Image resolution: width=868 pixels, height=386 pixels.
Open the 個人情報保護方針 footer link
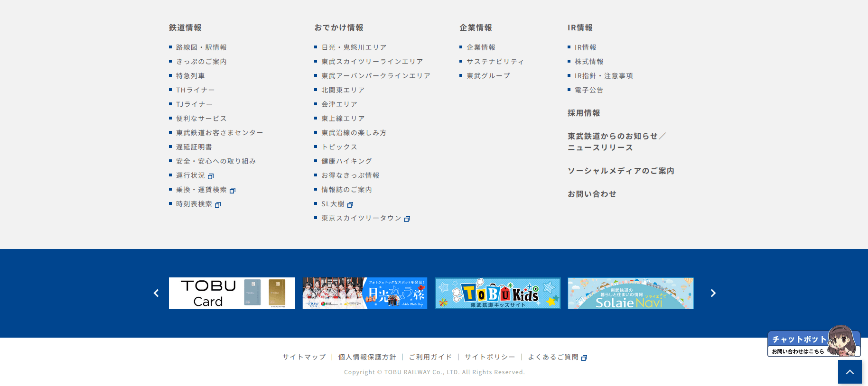(x=367, y=357)
